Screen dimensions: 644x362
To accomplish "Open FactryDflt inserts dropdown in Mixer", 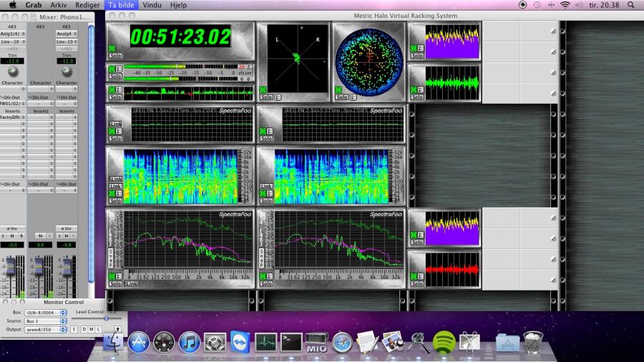I will [12, 117].
